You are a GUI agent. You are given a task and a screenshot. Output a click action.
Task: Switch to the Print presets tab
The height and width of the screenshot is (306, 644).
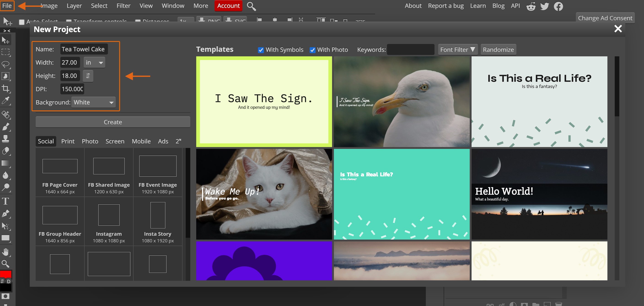(x=68, y=141)
